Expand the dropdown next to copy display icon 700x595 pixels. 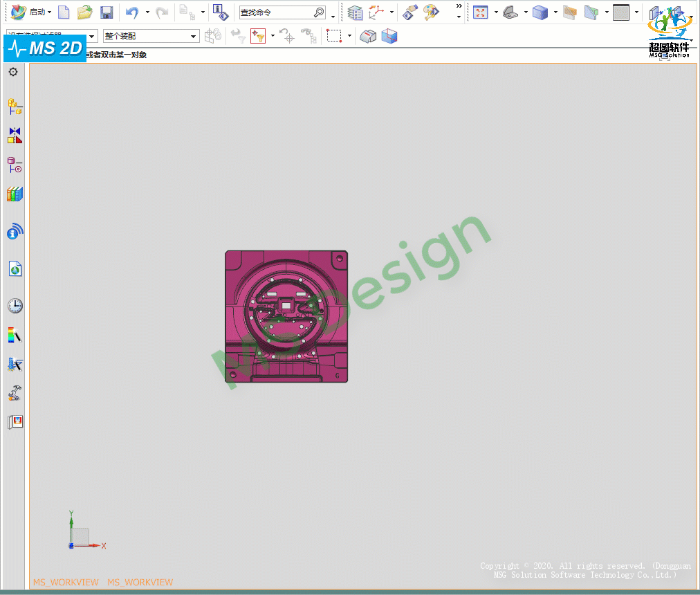pyautogui.click(x=203, y=12)
